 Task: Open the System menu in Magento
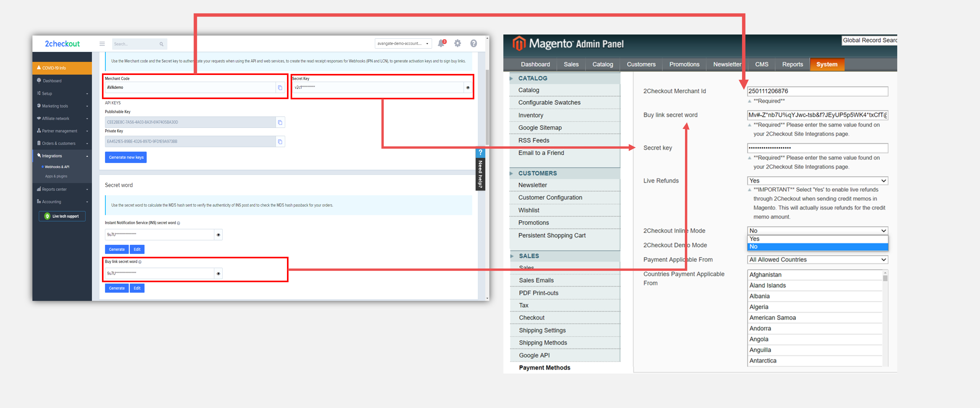pyautogui.click(x=827, y=64)
